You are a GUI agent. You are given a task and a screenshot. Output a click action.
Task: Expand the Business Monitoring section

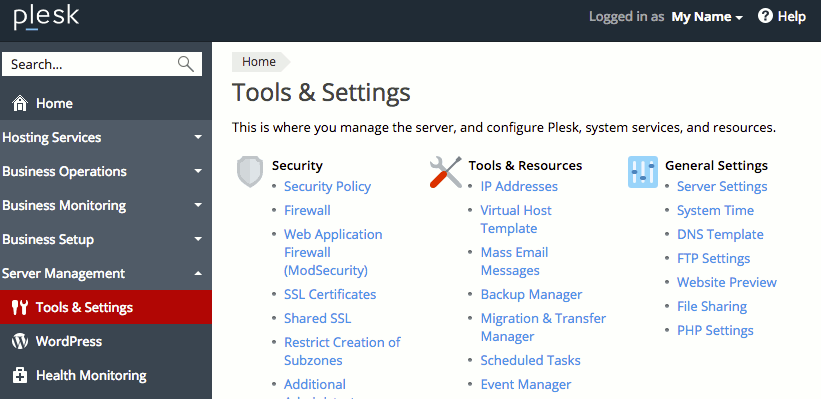tap(106, 205)
